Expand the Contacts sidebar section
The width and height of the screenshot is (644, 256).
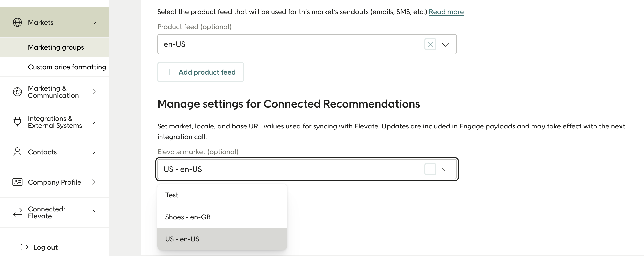point(94,152)
